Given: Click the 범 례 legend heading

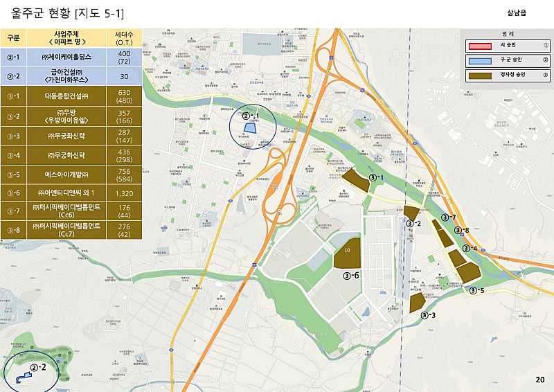Looking at the screenshot, I should coord(508,33).
